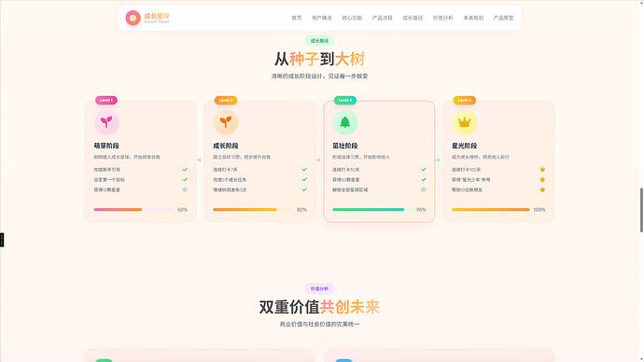Open the 核心功能 nav item
Viewport: 644px width, 362px height.
[352, 18]
